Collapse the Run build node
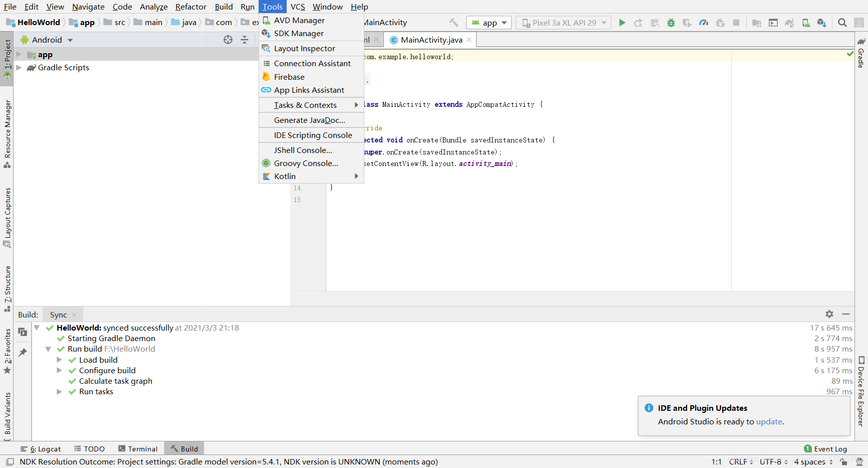The width and height of the screenshot is (868, 468). pos(48,349)
